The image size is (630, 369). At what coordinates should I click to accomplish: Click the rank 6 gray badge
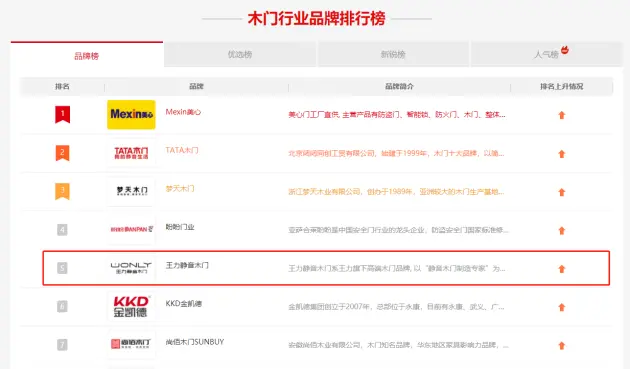tap(62, 307)
